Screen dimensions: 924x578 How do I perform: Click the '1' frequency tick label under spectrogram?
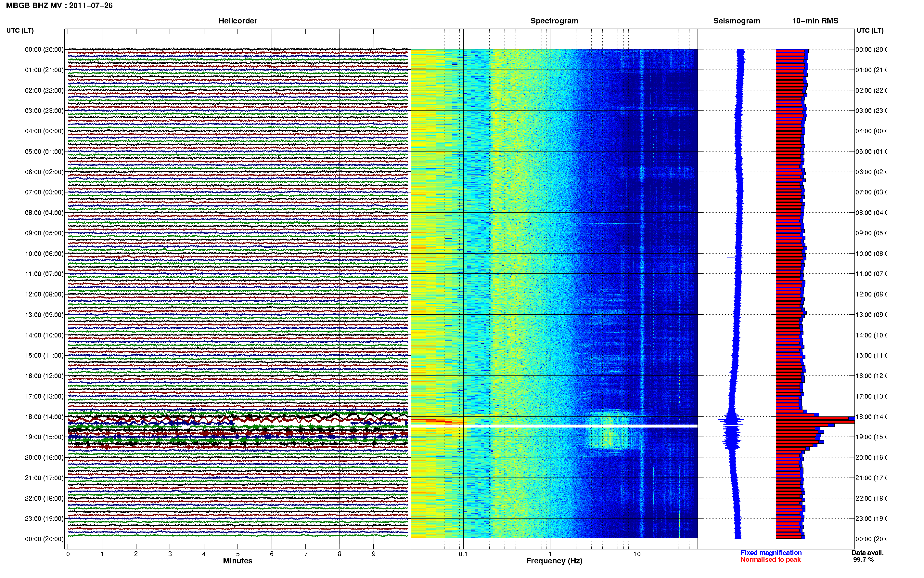point(550,554)
